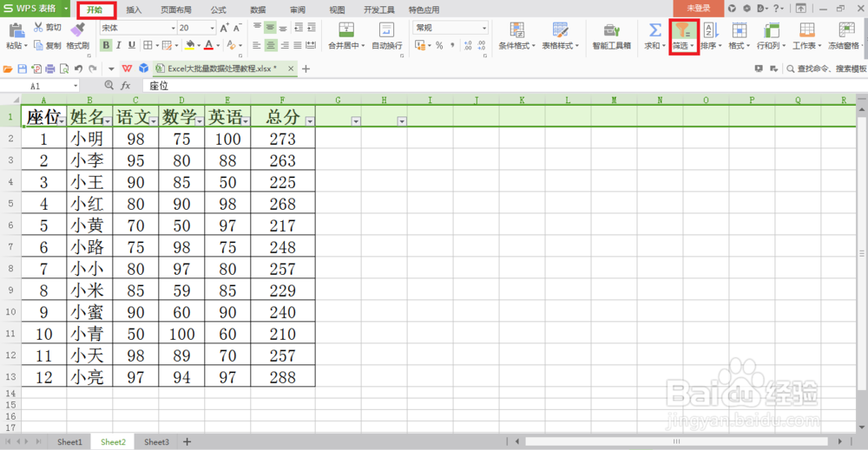Close the Excel大批量数据处理教程.xlsx tab

[291, 68]
